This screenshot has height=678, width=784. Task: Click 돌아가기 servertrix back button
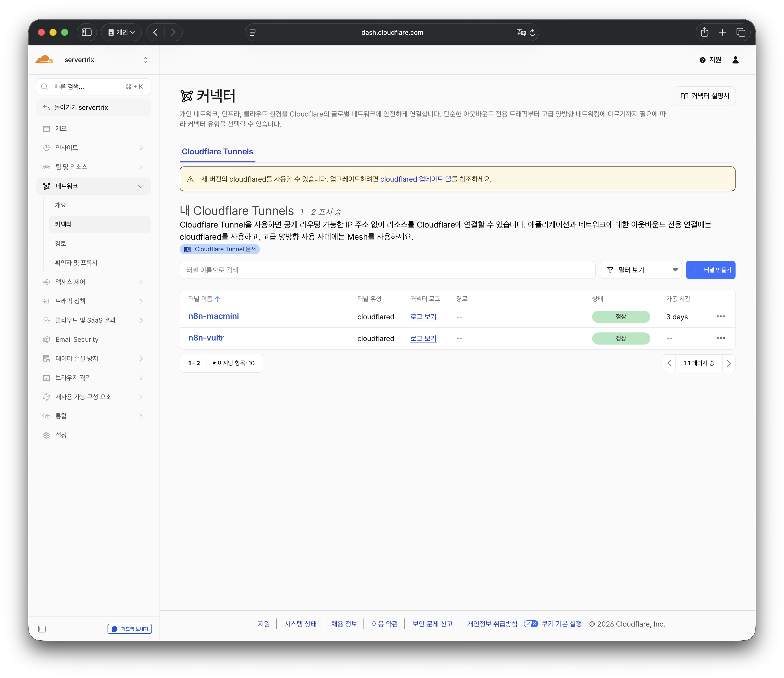pyautogui.click(x=93, y=107)
